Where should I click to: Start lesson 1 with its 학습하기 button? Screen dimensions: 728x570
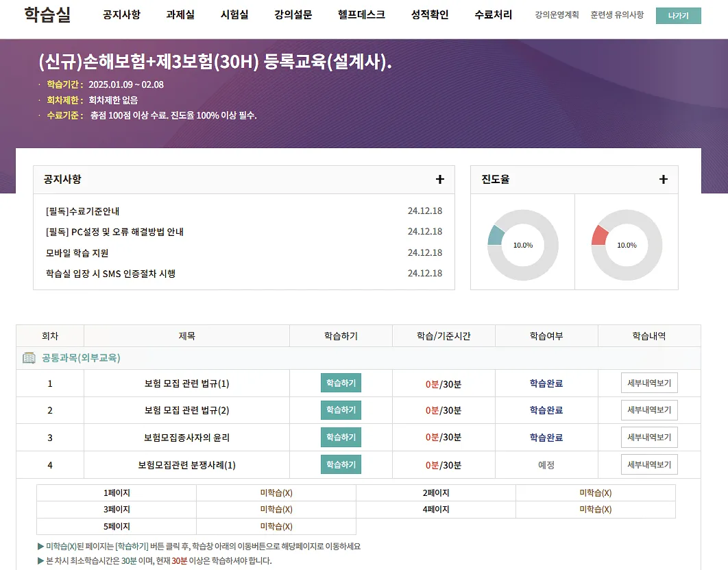341,383
